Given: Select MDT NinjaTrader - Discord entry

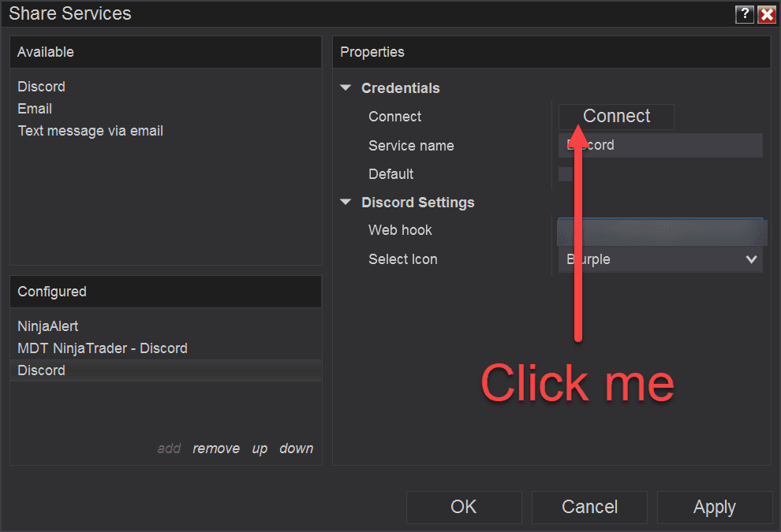Looking at the screenshot, I should (x=103, y=348).
